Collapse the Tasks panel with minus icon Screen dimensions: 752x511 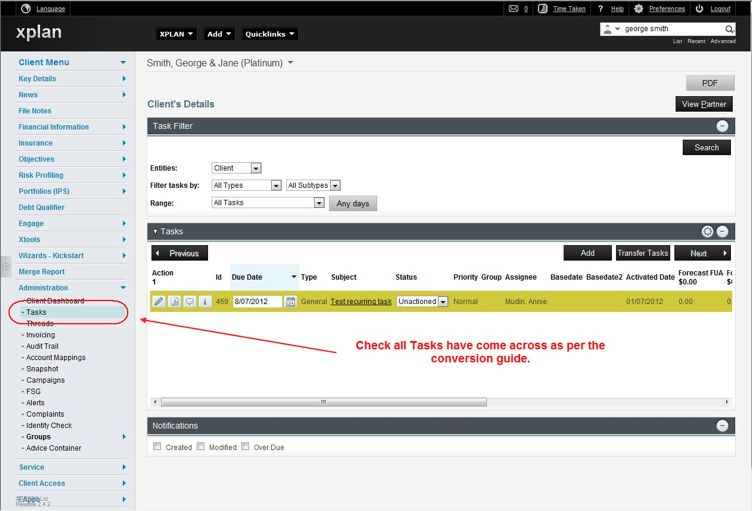click(x=722, y=231)
